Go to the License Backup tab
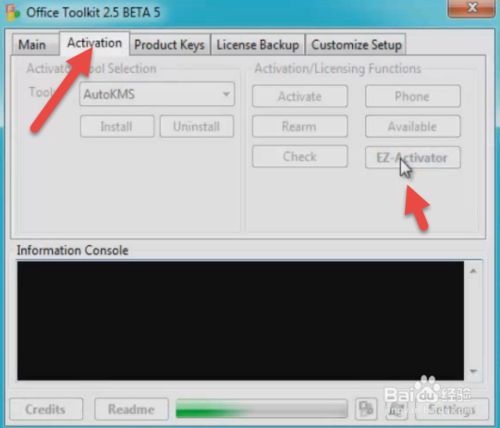 click(258, 44)
